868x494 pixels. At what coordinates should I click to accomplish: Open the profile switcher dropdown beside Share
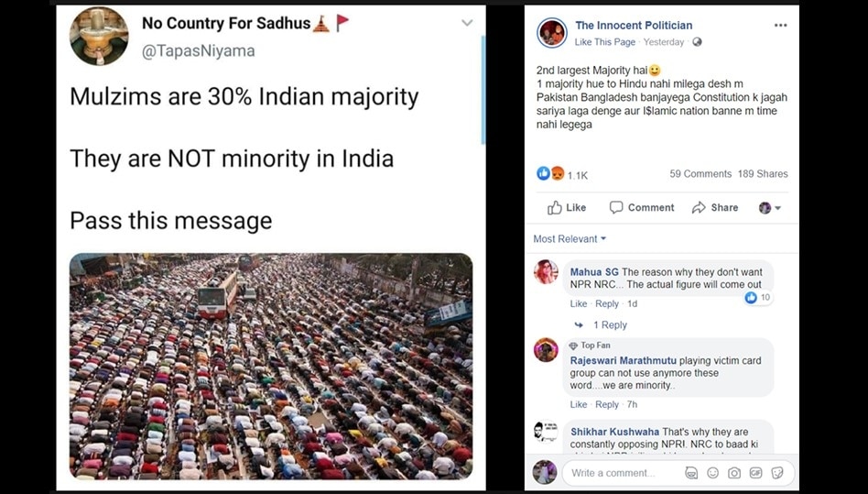point(770,208)
